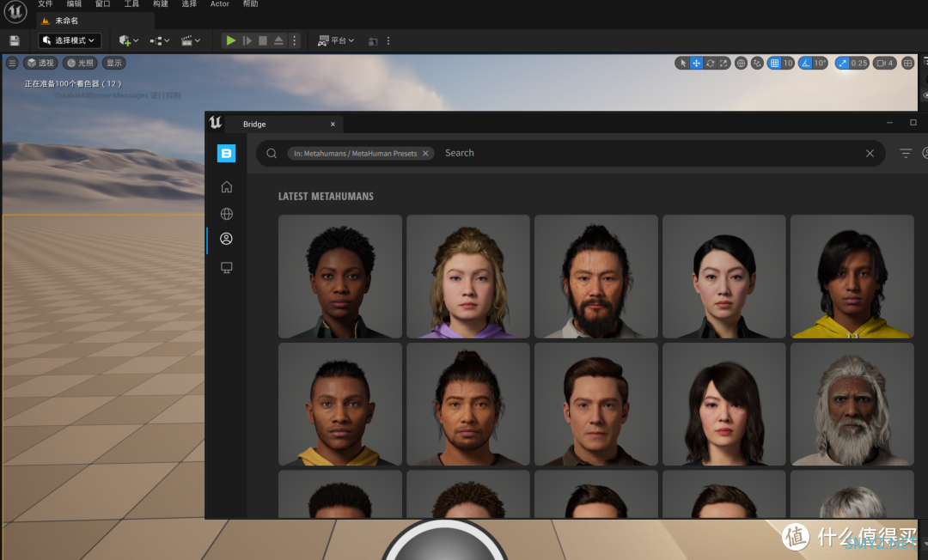
Task: Open the 平台 platforms dropdown
Action: click(x=336, y=40)
